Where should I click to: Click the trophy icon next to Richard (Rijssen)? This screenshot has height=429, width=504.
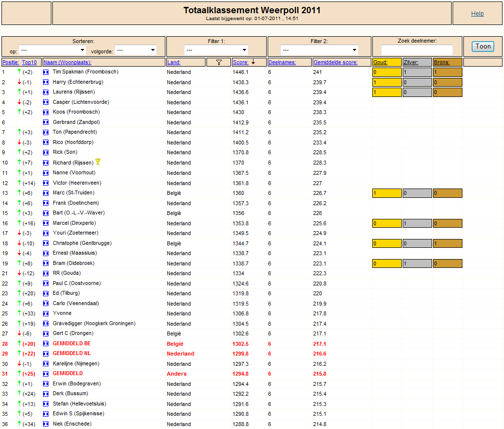(x=98, y=162)
